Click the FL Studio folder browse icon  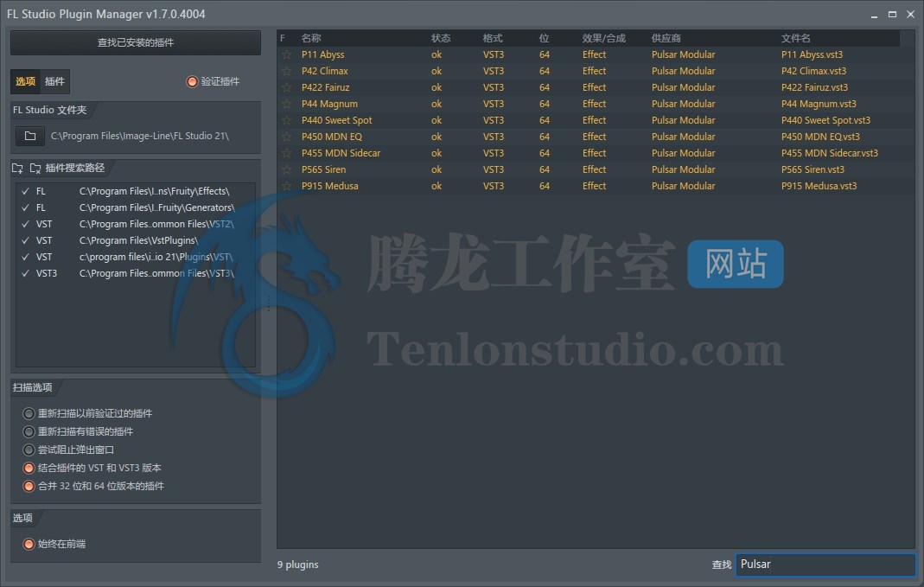30,136
